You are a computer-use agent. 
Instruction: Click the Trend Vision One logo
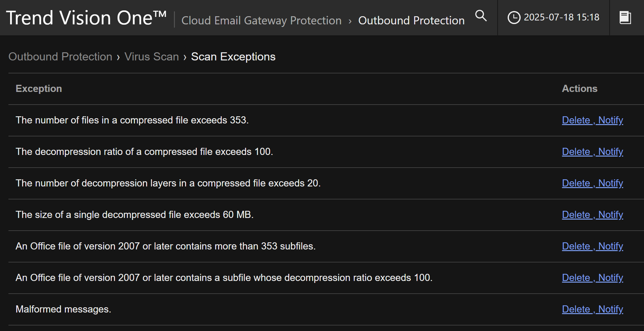click(86, 18)
